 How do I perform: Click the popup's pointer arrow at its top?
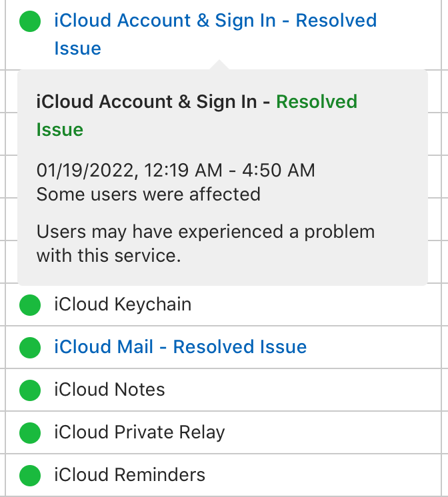(x=219, y=65)
